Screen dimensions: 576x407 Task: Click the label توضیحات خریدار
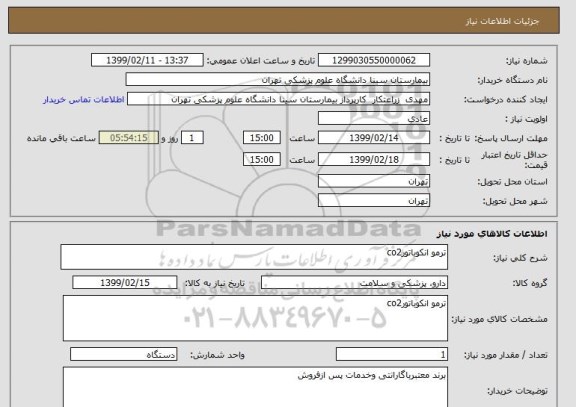click(517, 391)
